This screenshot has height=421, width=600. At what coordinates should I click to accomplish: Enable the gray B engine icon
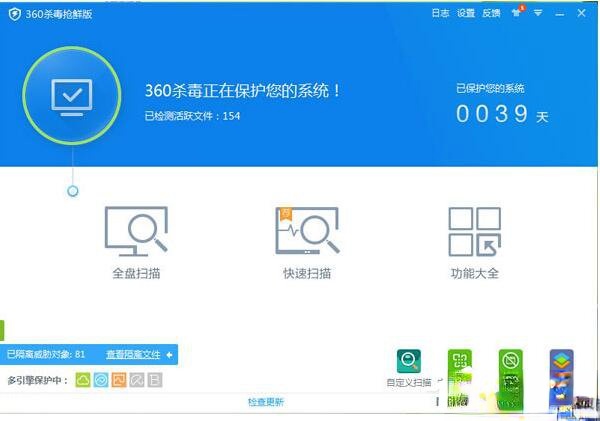pyautogui.click(x=155, y=380)
